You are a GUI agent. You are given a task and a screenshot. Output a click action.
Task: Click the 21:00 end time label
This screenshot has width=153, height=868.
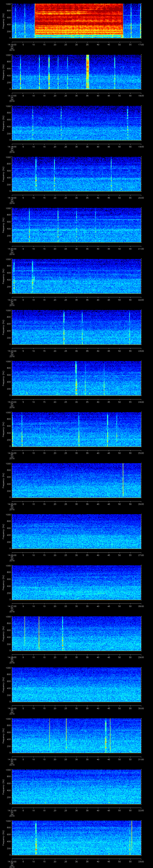[141, 249]
